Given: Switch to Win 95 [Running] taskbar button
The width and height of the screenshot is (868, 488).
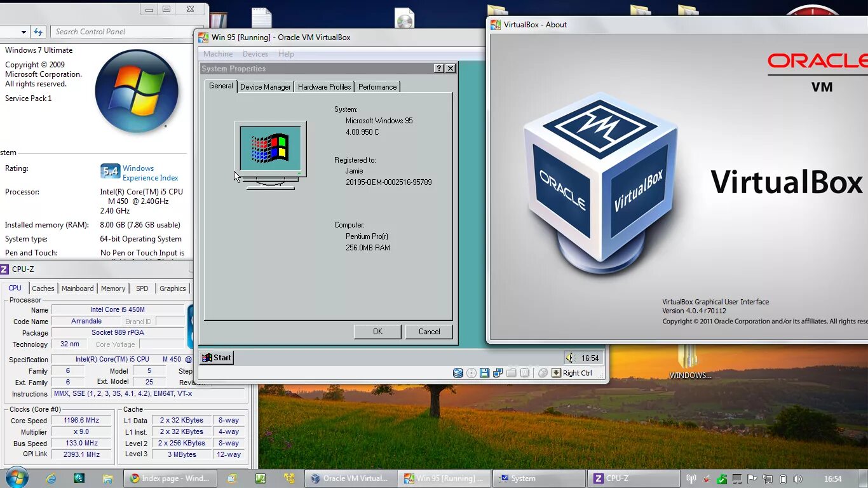Looking at the screenshot, I should point(445,478).
